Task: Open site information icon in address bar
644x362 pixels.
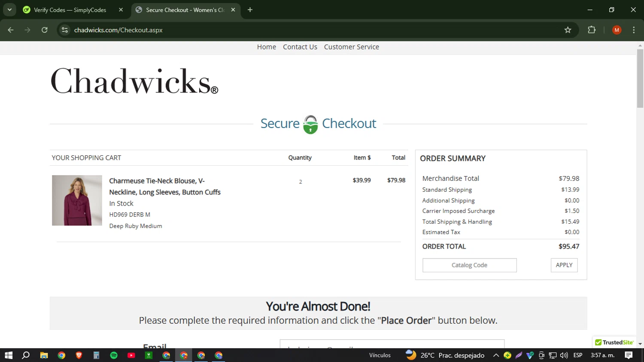Action: pos(65,30)
